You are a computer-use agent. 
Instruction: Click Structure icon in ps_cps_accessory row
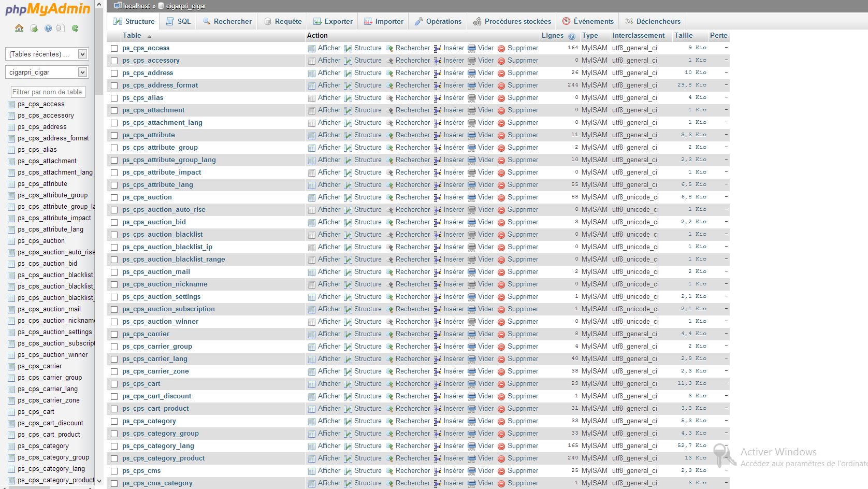click(348, 61)
